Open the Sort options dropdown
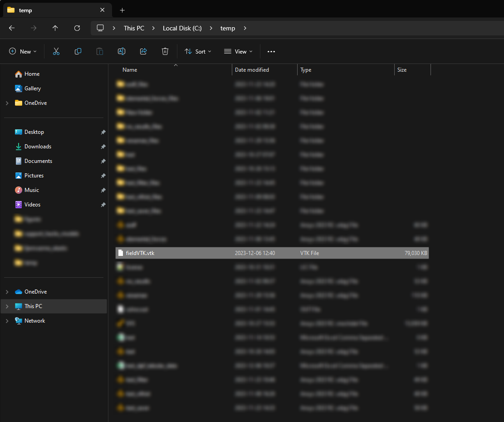 click(198, 51)
